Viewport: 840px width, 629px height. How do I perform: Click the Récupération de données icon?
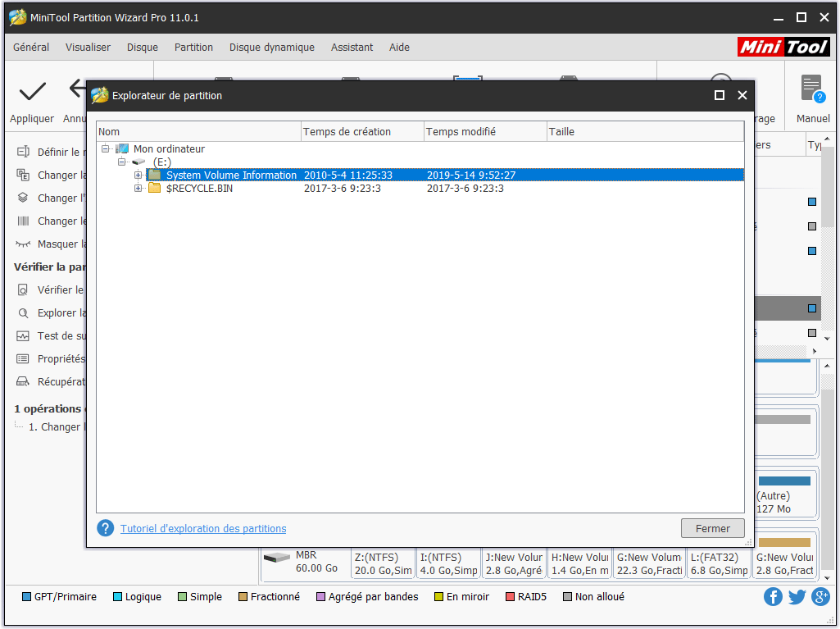pyautogui.click(x=22, y=381)
